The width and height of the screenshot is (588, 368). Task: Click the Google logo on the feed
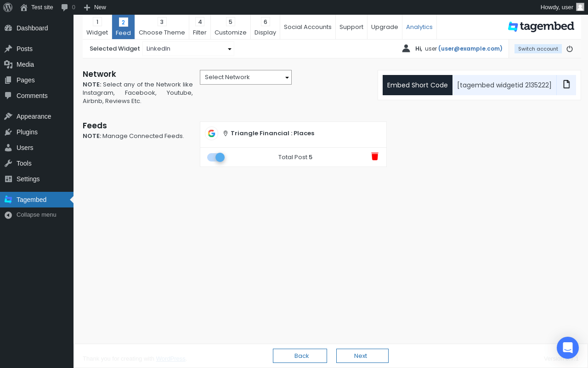[x=211, y=133]
